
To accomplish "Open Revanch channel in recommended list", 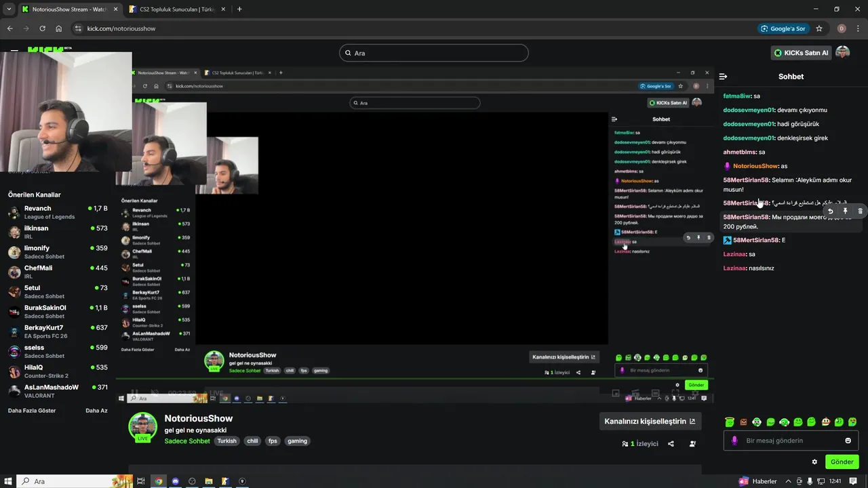I will [58, 212].
